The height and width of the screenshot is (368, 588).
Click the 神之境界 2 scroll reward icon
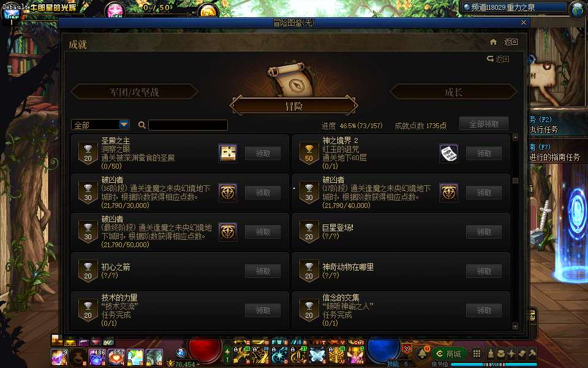pyautogui.click(x=449, y=153)
